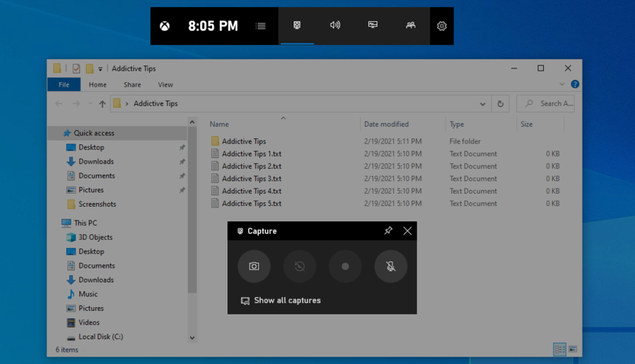
Task: Switch to the View ribbon tab
Action: [x=165, y=84]
